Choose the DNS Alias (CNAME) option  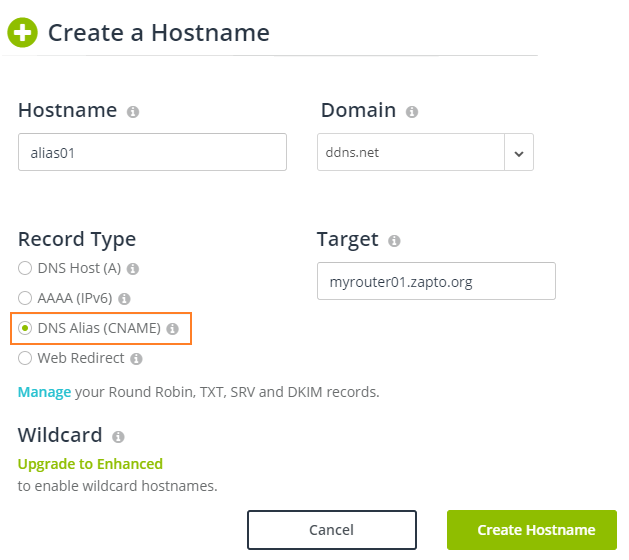click(x=25, y=328)
